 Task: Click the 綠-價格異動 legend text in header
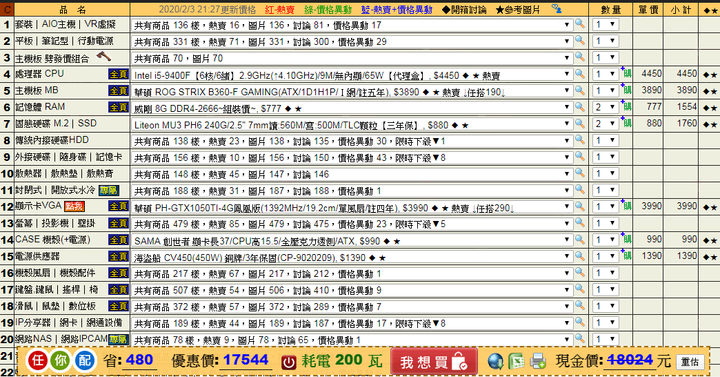(328, 10)
